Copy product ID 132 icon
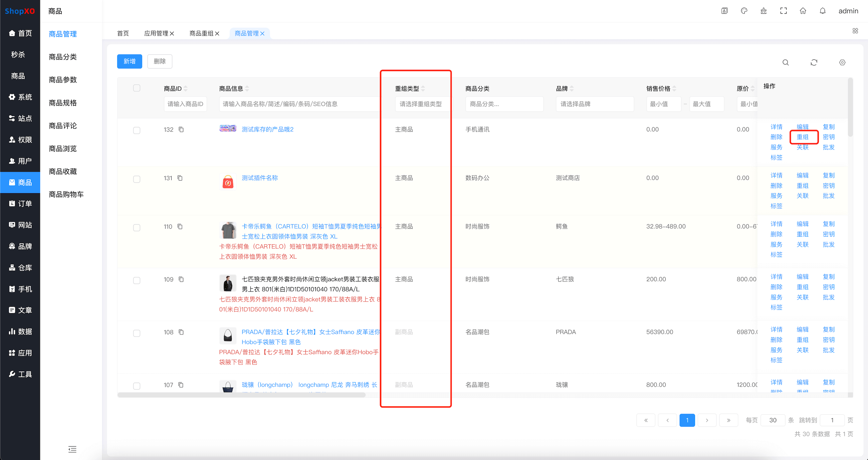 point(181,130)
